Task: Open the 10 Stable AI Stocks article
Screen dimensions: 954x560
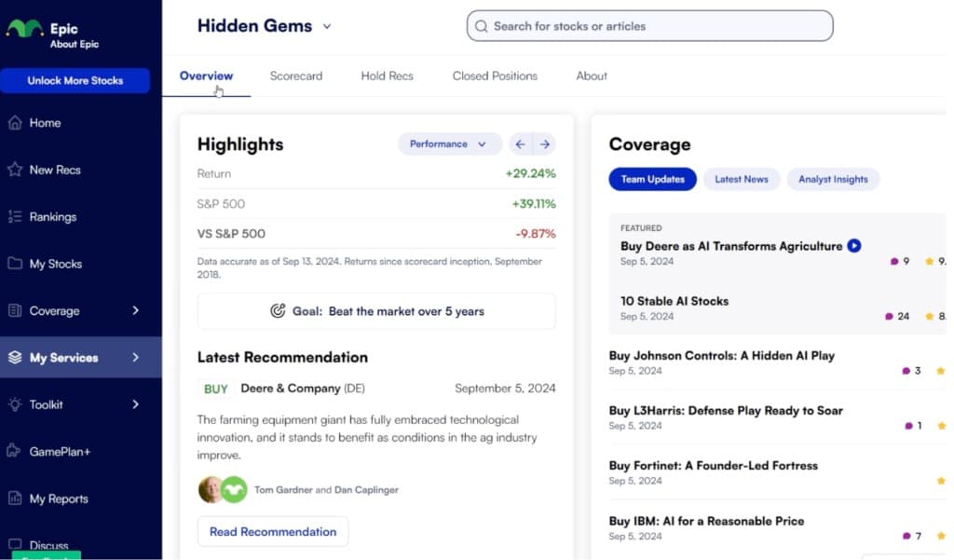Action: coord(675,301)
